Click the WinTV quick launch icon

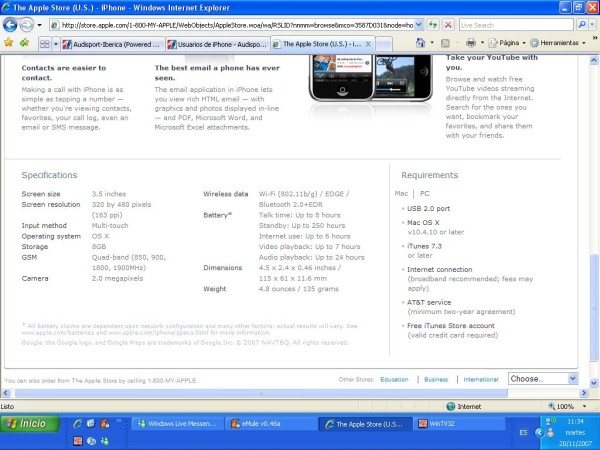tap(78, 441)
